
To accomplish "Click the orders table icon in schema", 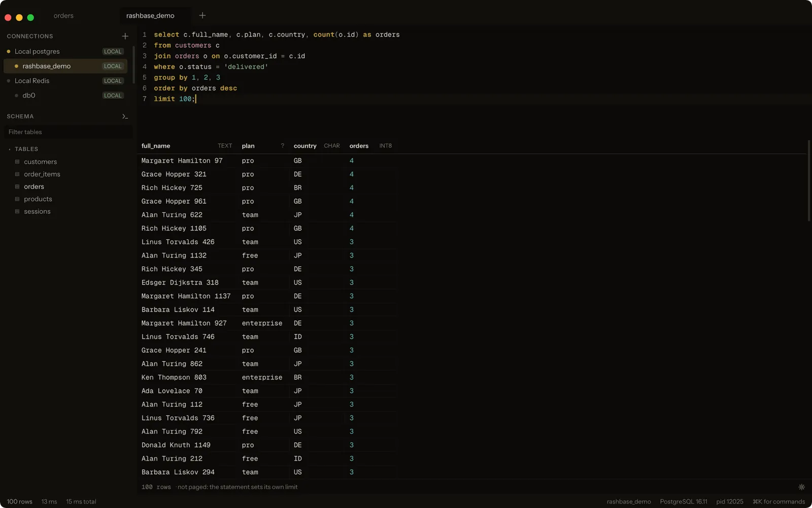I will (17, 186).
